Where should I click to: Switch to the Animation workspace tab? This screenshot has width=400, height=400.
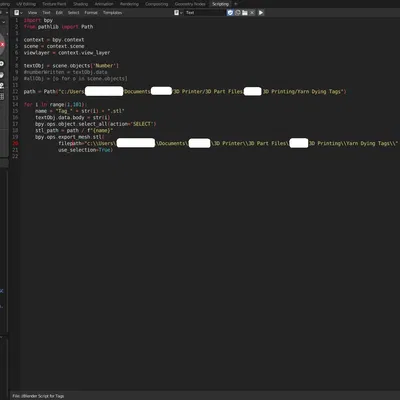point(104,4)
